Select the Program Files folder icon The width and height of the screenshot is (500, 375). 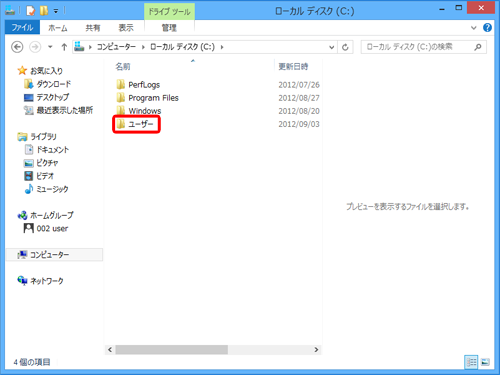[x=121, y=98]
